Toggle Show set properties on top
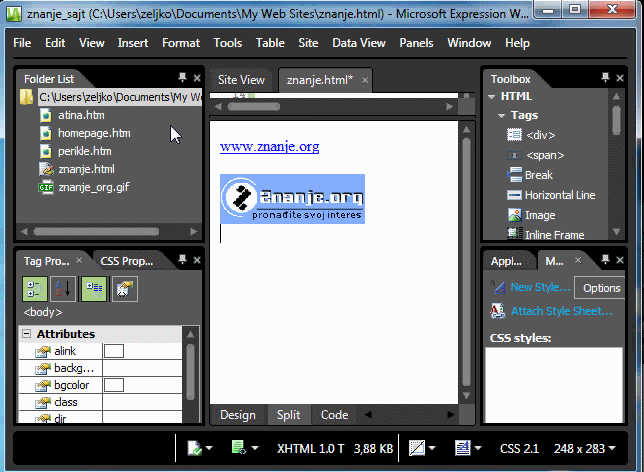This screenshot has height=472, width=644. pyautogui.click(x=95, y=290)
